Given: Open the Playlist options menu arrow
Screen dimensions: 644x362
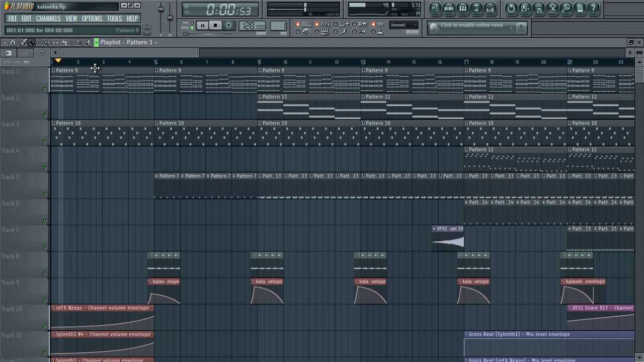Looking at the screenshot, I should tap(5, 43).
